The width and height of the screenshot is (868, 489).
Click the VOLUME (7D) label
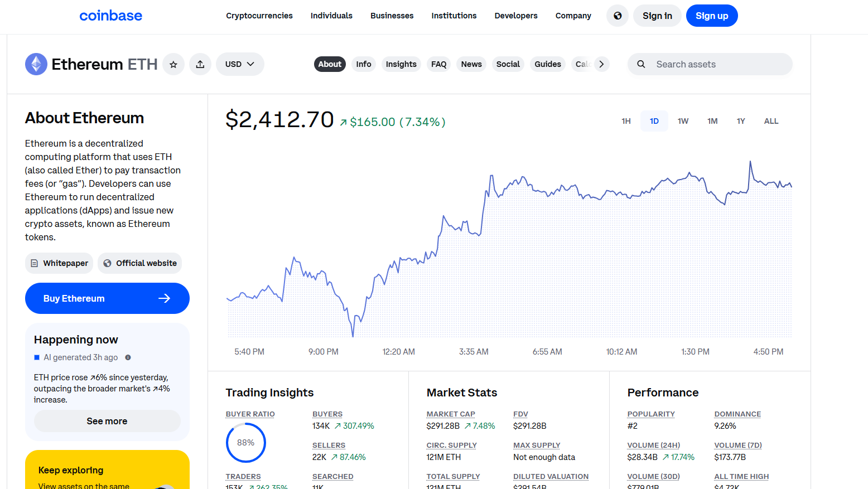click(x=738, y=446)
